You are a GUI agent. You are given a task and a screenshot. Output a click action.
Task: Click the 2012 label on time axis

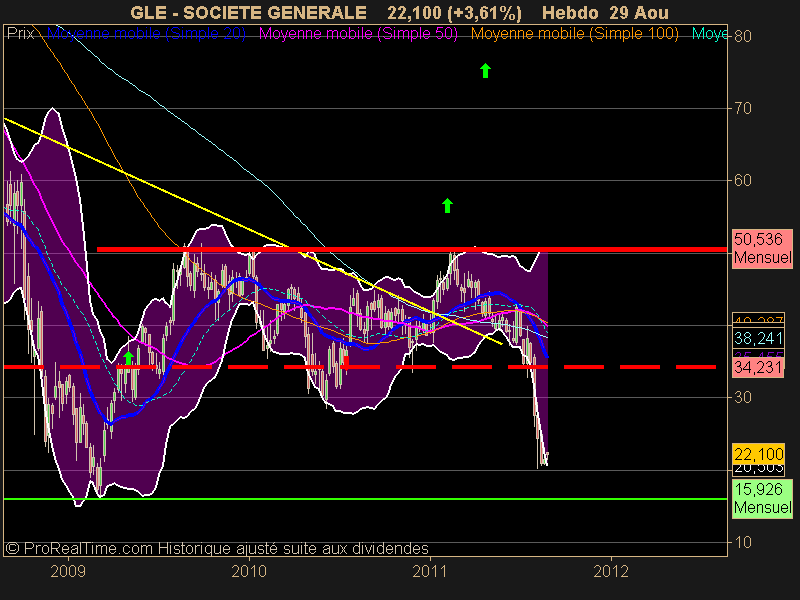point(611,571)
